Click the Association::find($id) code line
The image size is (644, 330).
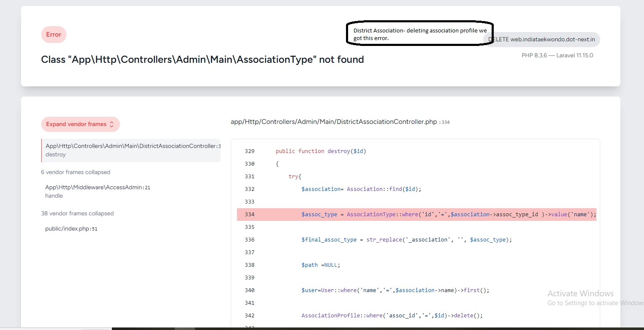pos(361,189)
